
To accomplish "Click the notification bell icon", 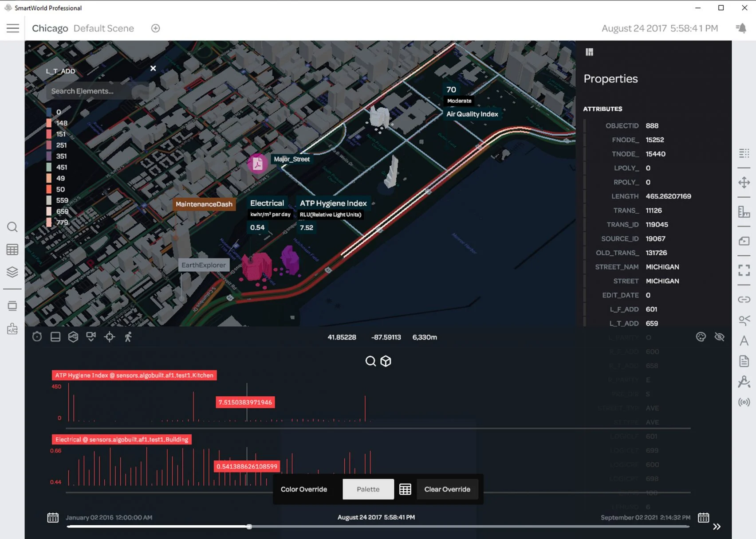I will click(x=741, y=28).
